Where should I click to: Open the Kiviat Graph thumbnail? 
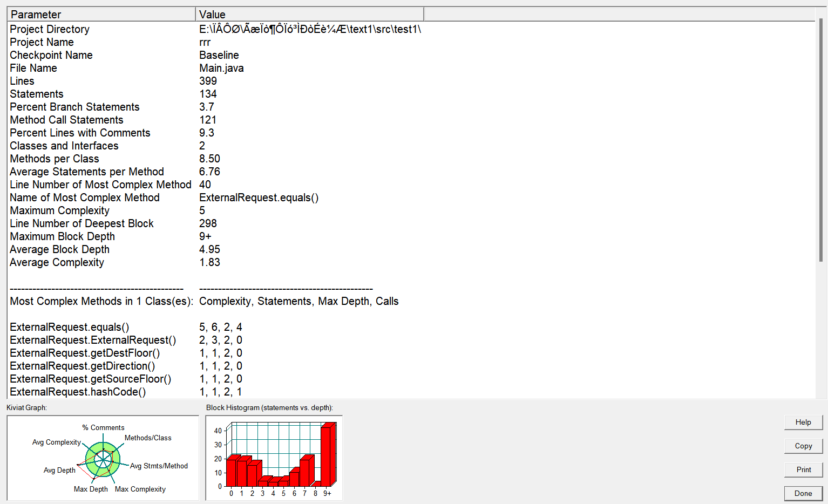coord(103,458)
